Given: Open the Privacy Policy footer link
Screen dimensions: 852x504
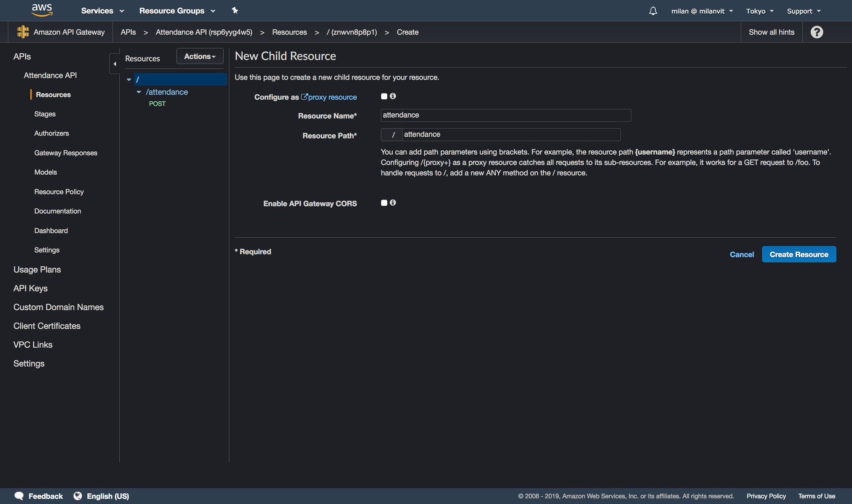Looking at the screenshot, I should 766,496.
